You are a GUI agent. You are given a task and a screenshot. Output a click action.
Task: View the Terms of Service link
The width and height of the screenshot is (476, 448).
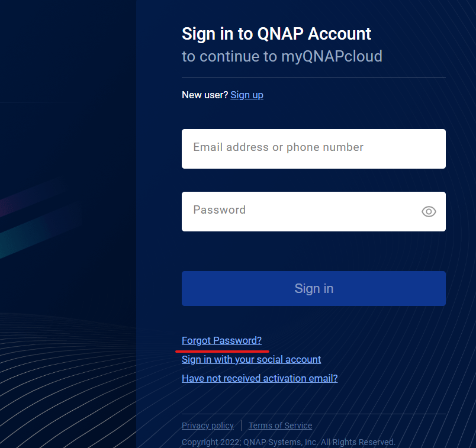(280, 426)
